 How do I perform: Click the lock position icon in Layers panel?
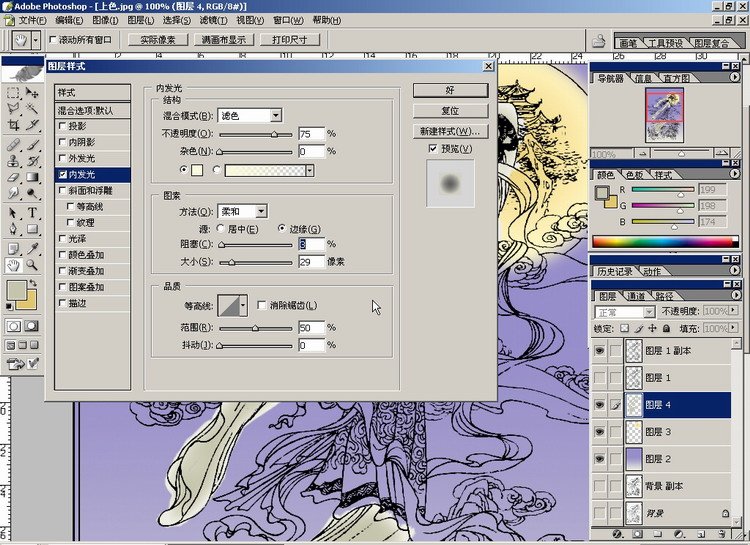(x=652, y=328)
